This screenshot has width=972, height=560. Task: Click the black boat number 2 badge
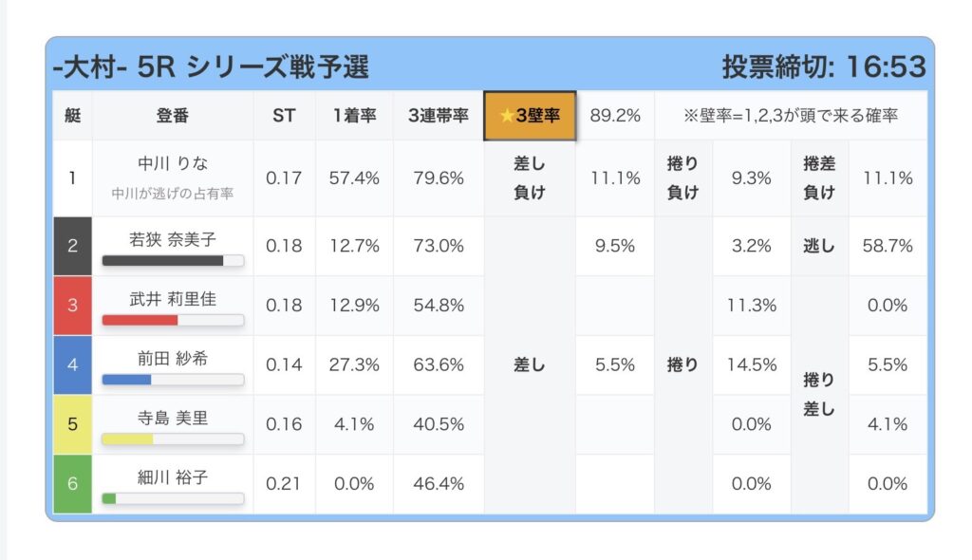(x=72, y=246)
